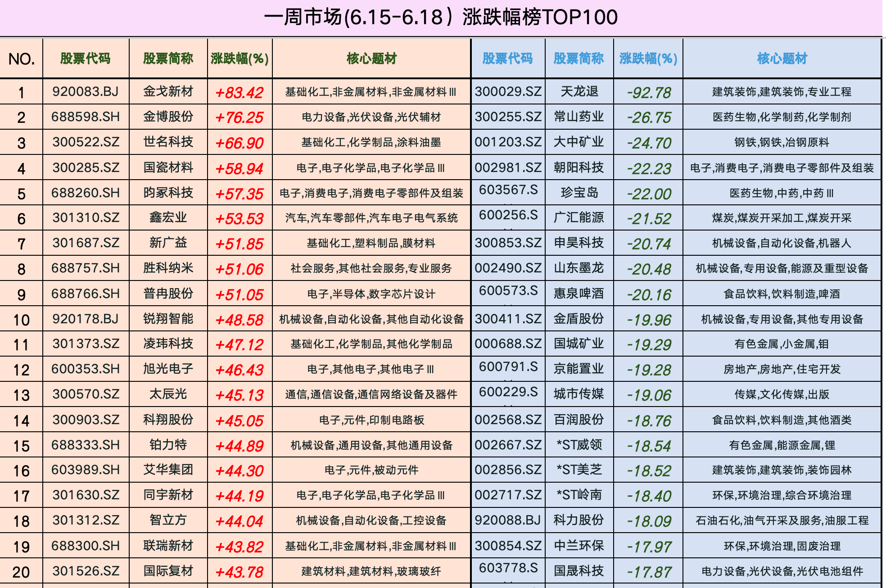The height and width of the screenshot is (588, 886).
Task: Click stock name 百润股份
Action: [x=579, y=420]
